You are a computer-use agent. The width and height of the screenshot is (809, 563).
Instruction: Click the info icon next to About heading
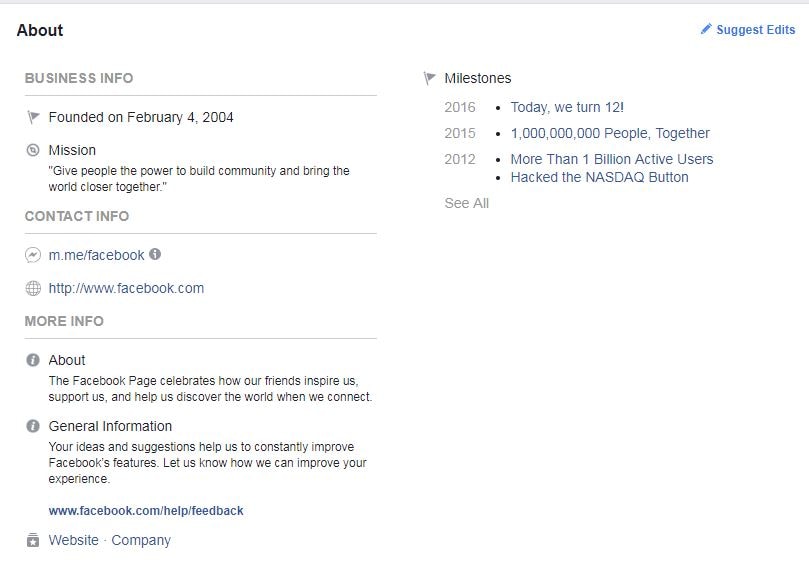tap(33, 360)
